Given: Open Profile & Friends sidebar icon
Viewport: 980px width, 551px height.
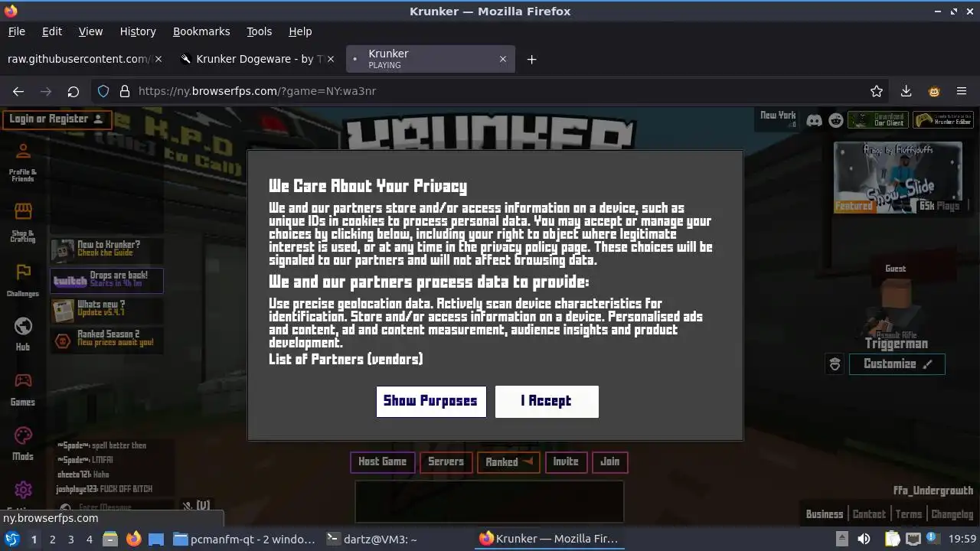Looking at the screenshot, I should 23,162.
